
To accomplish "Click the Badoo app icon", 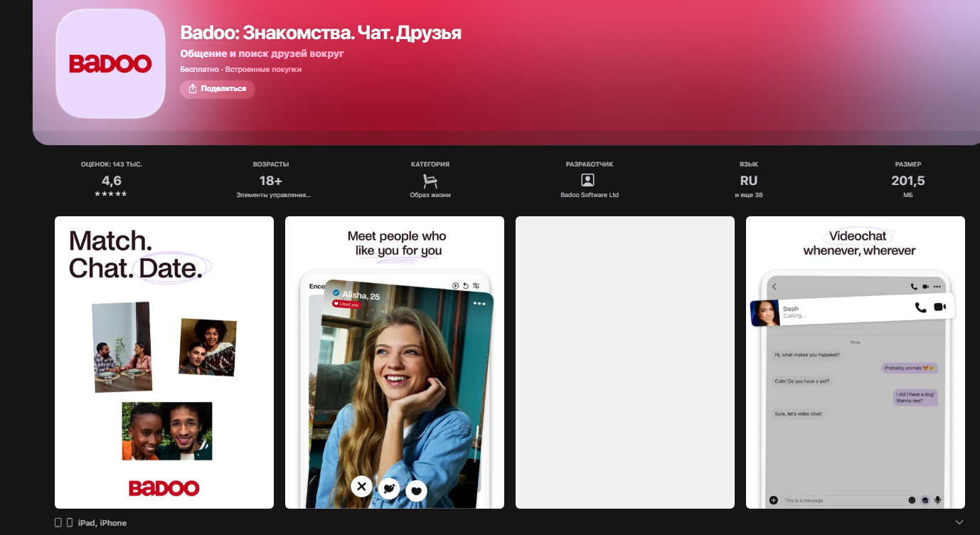I will [111, 64].
